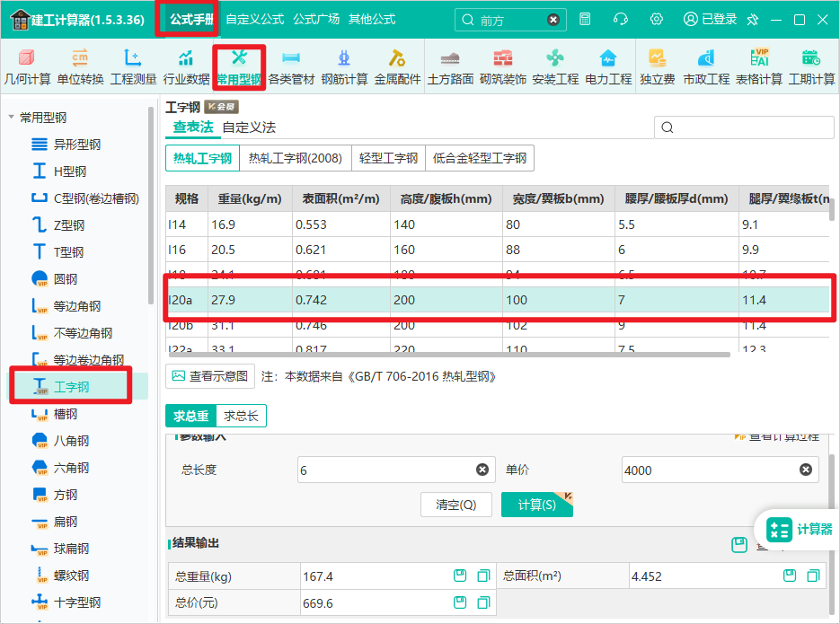This screenshot has height=624, width=840.
Task: Collapse the 常用型钢 tree node
Action: (x=12, y=118)
